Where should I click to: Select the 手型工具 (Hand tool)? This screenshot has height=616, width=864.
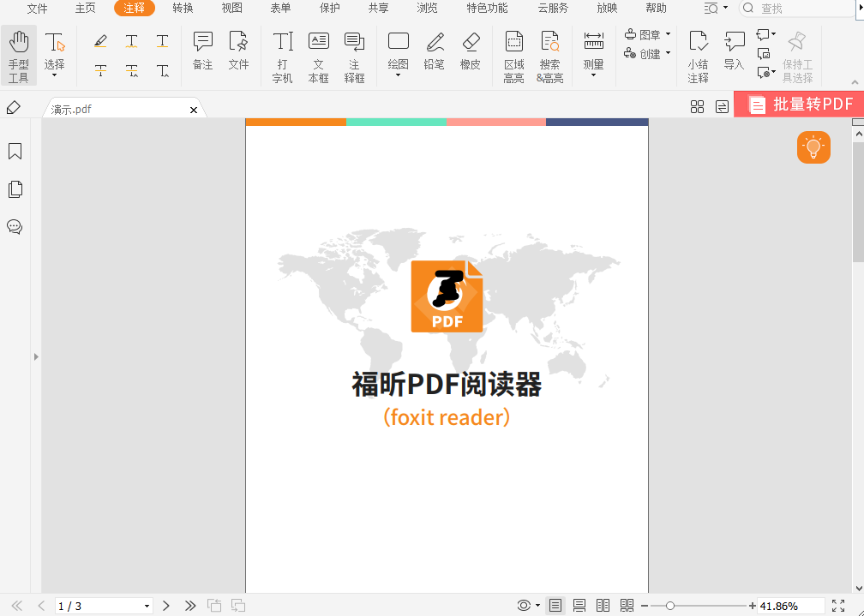coord(19,55)
